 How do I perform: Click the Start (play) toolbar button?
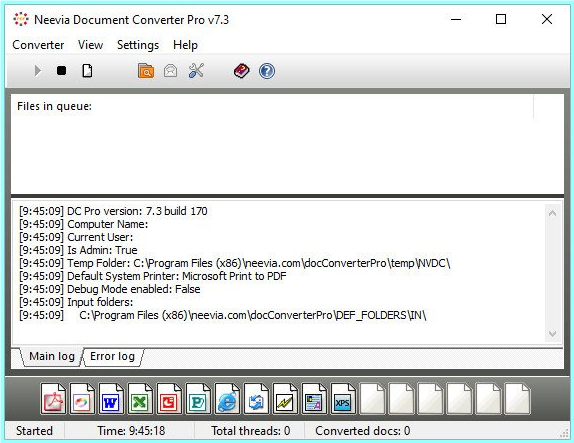[37, 71]
